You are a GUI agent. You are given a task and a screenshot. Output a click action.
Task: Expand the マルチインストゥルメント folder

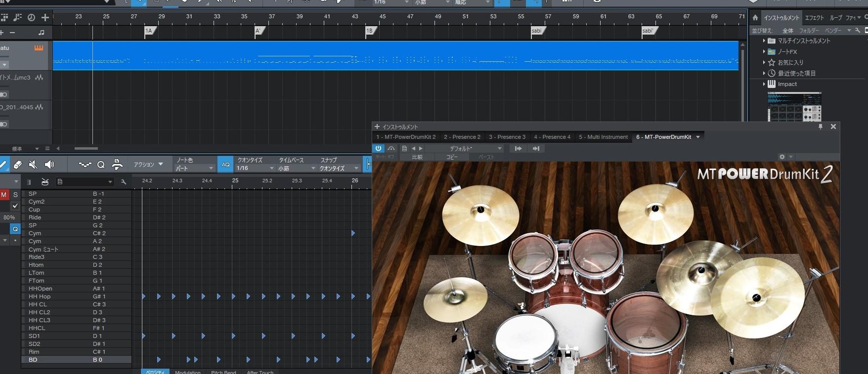tap(764, 41)
